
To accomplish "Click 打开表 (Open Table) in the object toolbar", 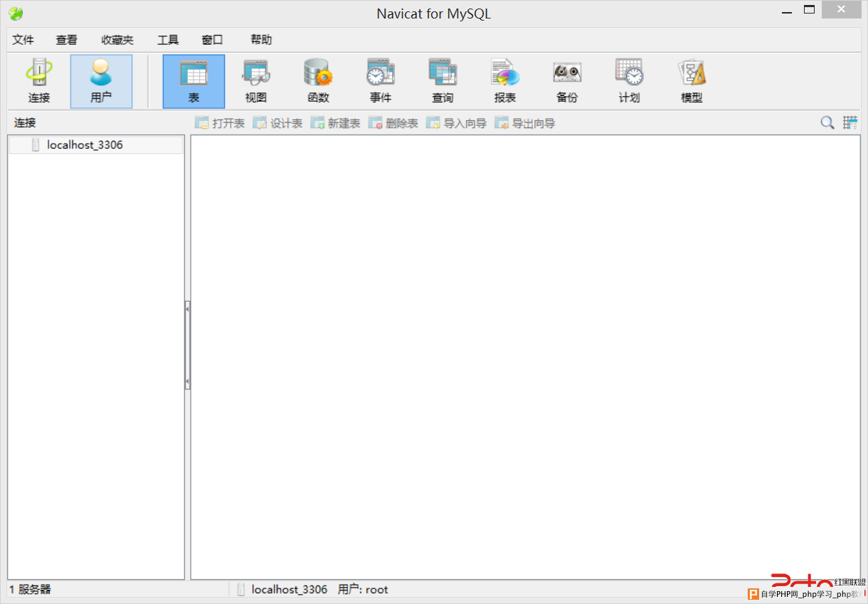I will point(220,123).
